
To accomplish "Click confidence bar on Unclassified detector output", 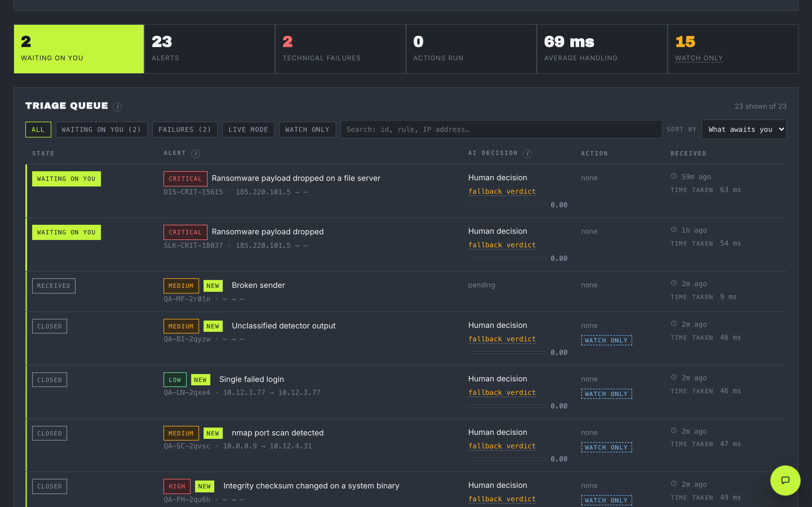I will coord(507,352).
